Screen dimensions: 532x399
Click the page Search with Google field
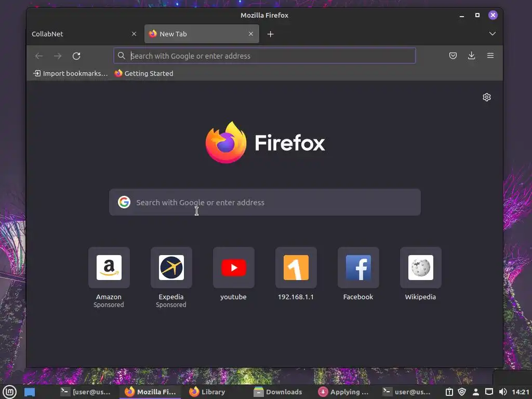[x=264, y=202]
